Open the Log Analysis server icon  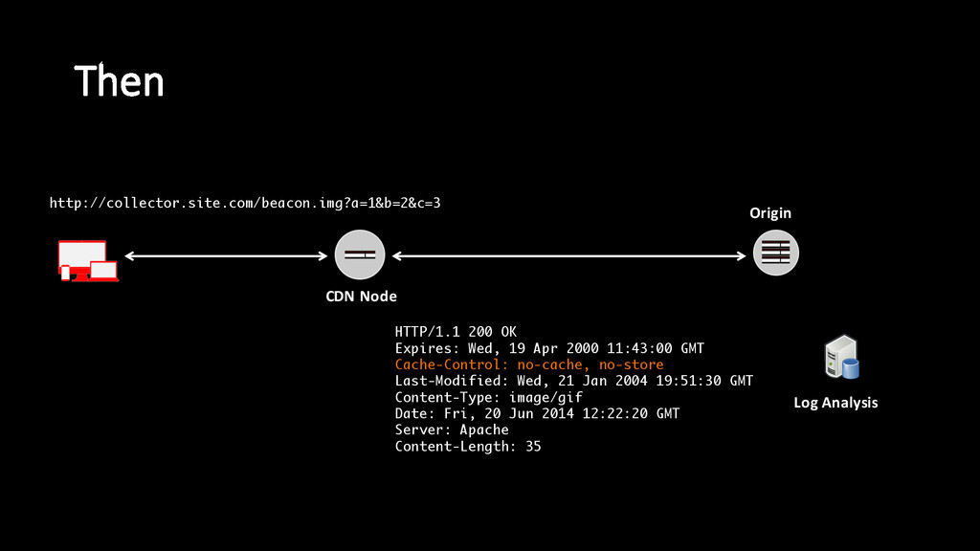[x=842, y=358]
